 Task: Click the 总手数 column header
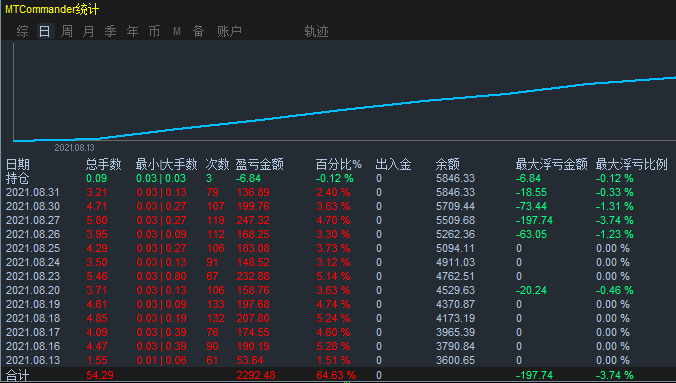coord(103,164)
